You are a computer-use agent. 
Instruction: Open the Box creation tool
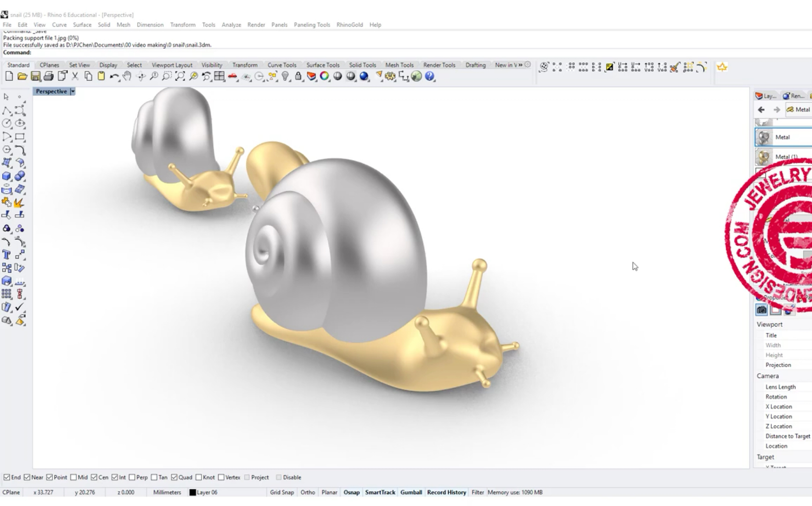tap(7, 176)
